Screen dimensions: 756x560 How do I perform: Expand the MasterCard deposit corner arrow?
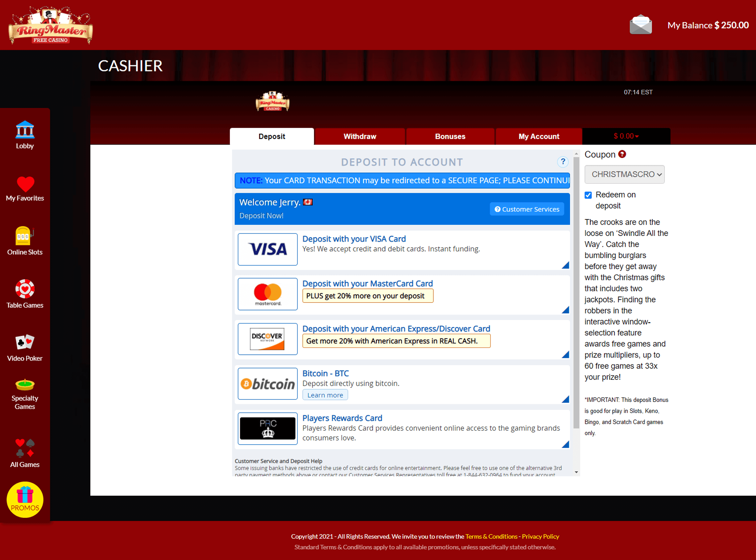565,310
